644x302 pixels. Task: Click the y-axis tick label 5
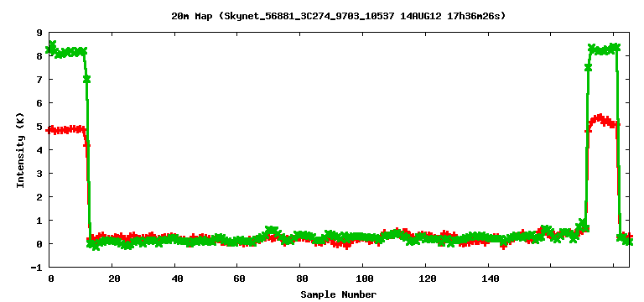click(40, 126)
